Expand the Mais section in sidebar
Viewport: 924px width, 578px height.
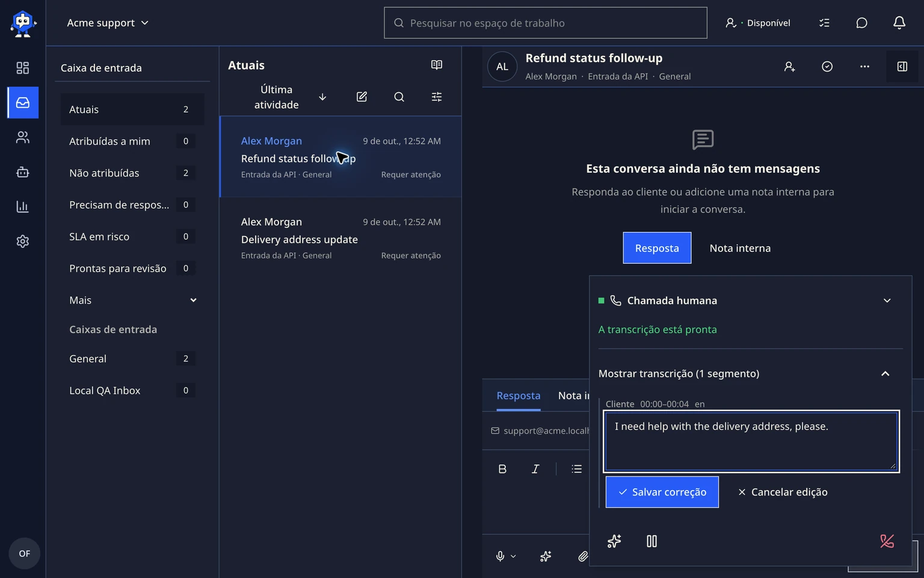(x=133, y=300)
